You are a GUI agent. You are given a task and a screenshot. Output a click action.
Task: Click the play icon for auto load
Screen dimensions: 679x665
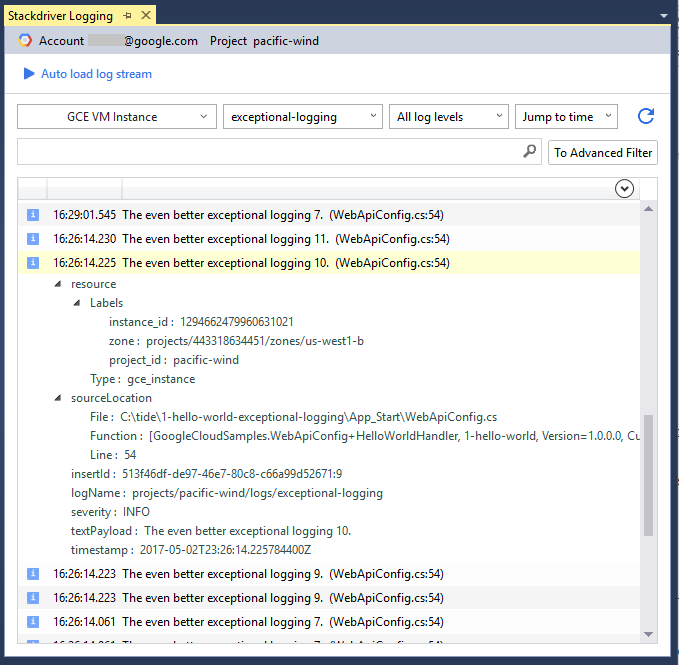tap(28, 74)
